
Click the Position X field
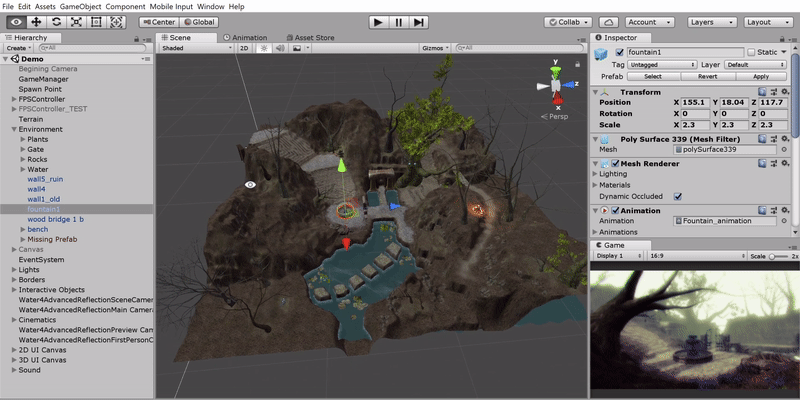(696, 103)
